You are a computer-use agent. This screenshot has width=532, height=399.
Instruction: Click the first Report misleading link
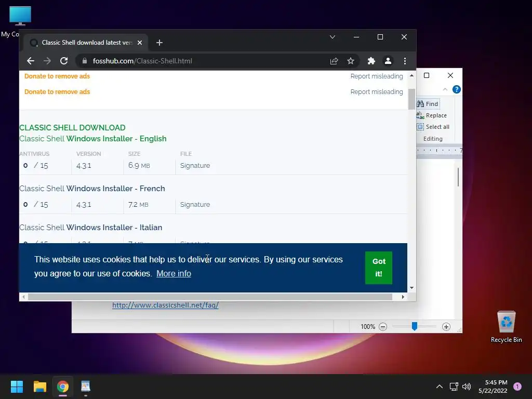377,76
